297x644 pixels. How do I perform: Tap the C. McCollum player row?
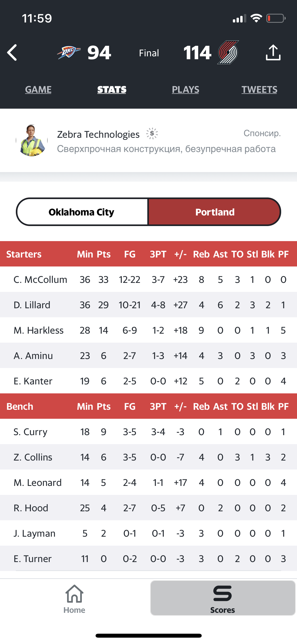(148, 279)
